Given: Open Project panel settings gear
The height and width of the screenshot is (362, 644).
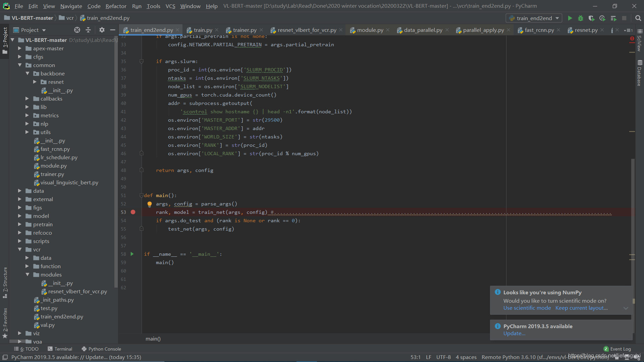Looking at the screenshot, I should 102,30.
